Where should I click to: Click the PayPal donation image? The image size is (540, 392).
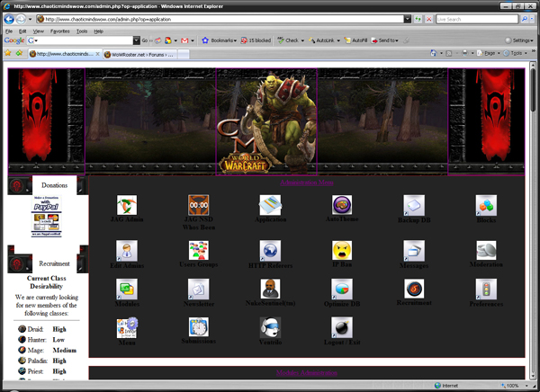(x=47, y=216)
